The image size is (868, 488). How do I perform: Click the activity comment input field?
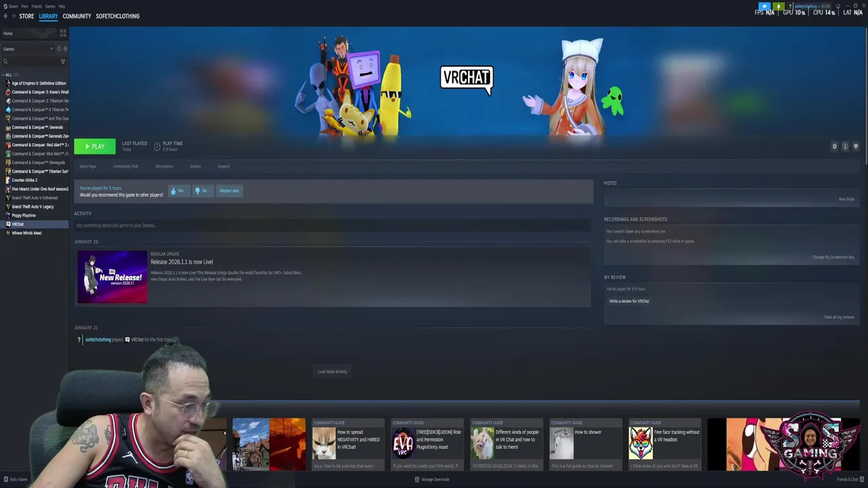(x=332, y=226)
